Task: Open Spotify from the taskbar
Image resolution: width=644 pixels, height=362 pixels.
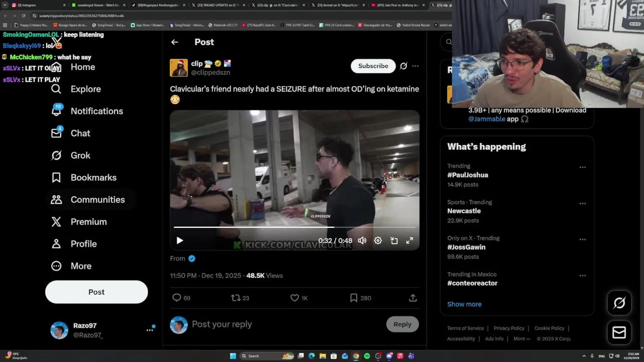Action: pos(367,356)
